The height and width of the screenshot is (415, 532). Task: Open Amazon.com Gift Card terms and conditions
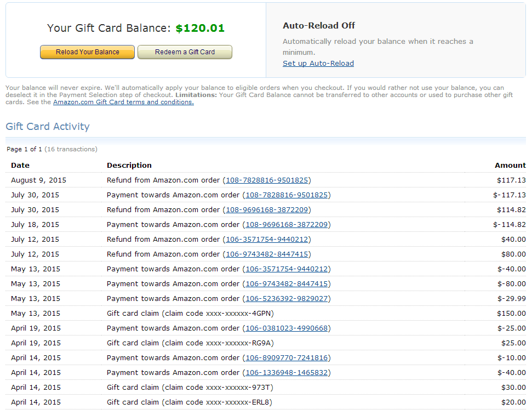click(123, 102)
